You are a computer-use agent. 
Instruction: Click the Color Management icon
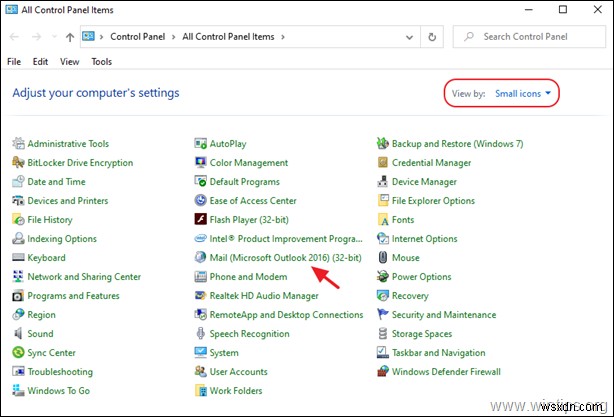point(201,163)
